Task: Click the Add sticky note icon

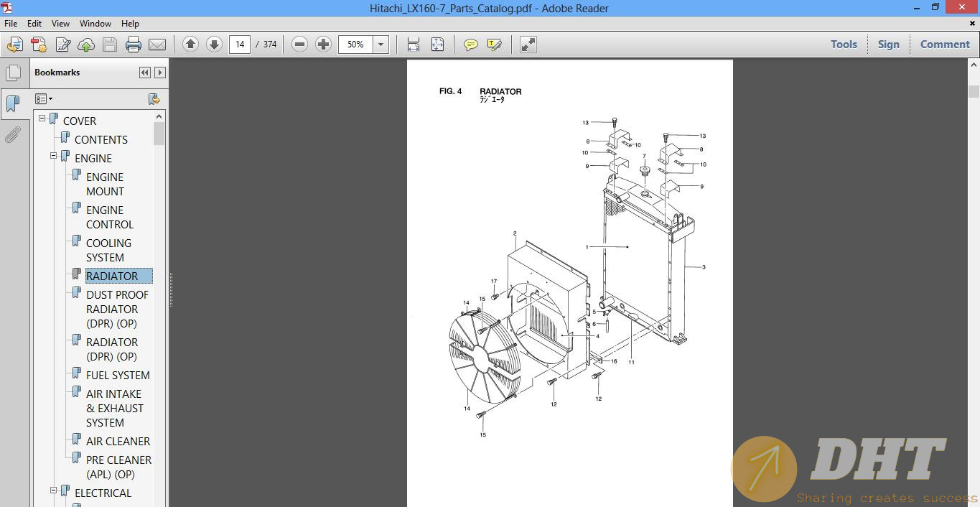Action: (x=471, y=45)
